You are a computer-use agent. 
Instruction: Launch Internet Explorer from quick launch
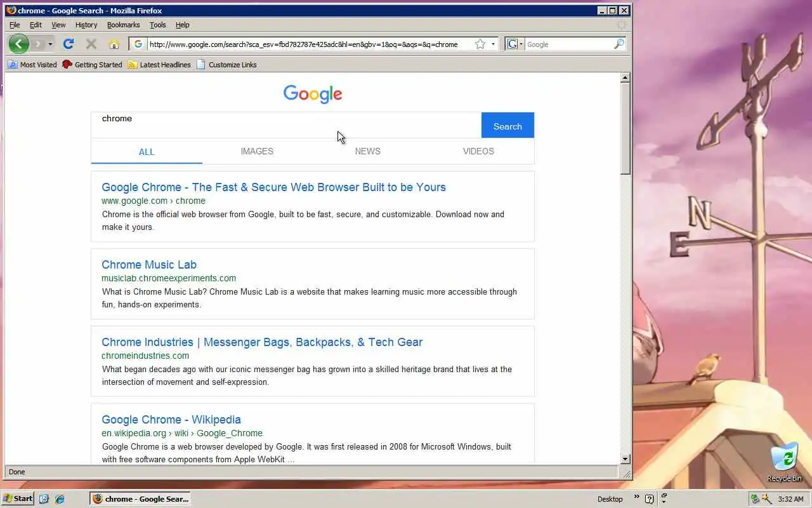click(60, 498)
